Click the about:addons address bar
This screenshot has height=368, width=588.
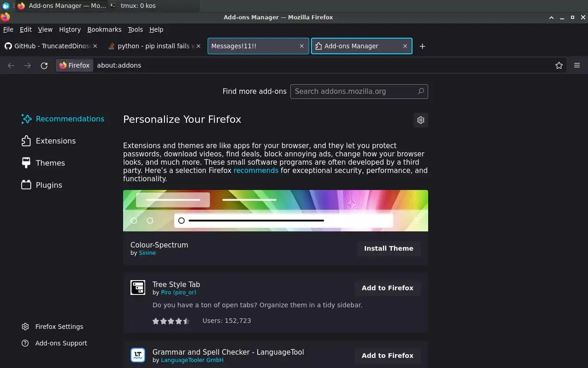[x=322, y=65]
